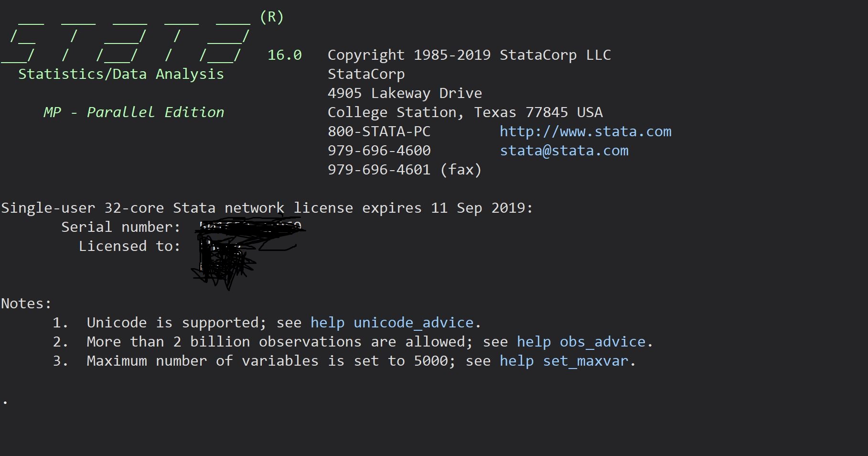
Task: Click the (R) registered trademark symbol
Action: (271, 17)
